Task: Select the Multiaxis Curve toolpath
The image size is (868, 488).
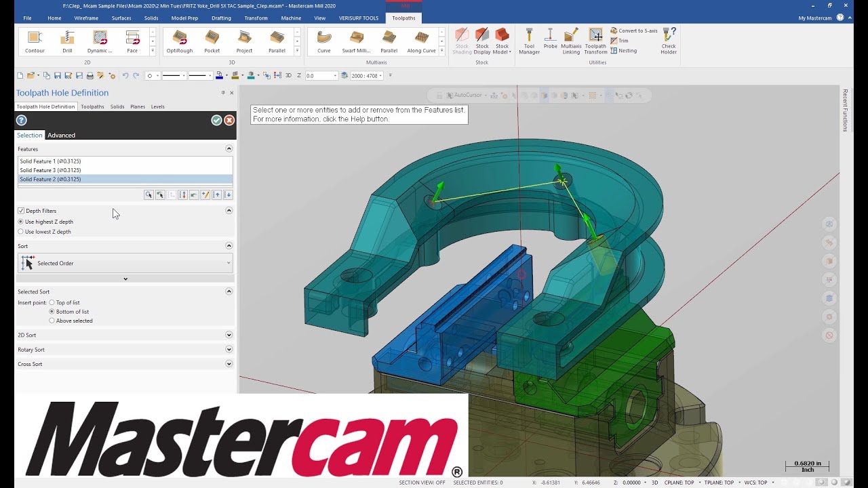Action: tap(324, 41)
